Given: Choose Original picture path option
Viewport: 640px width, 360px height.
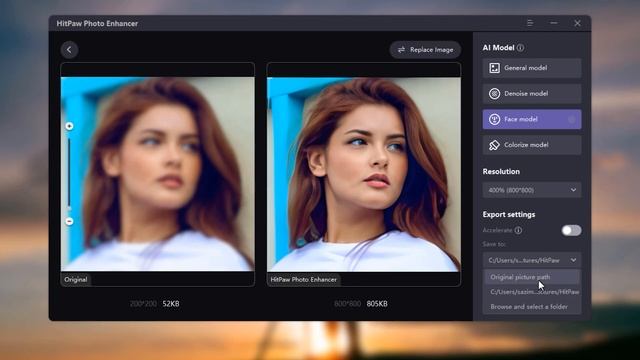Looking at the screenshot, I should coord(532,277).
